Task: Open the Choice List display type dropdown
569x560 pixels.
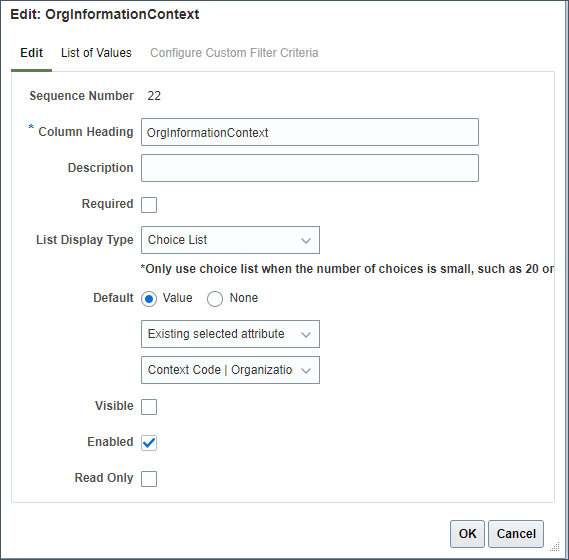Action: [x=230, y=240]
